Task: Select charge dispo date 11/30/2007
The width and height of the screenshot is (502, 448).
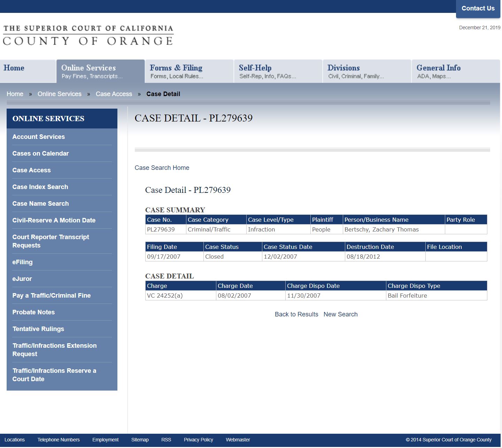Action: pos(336,296)
